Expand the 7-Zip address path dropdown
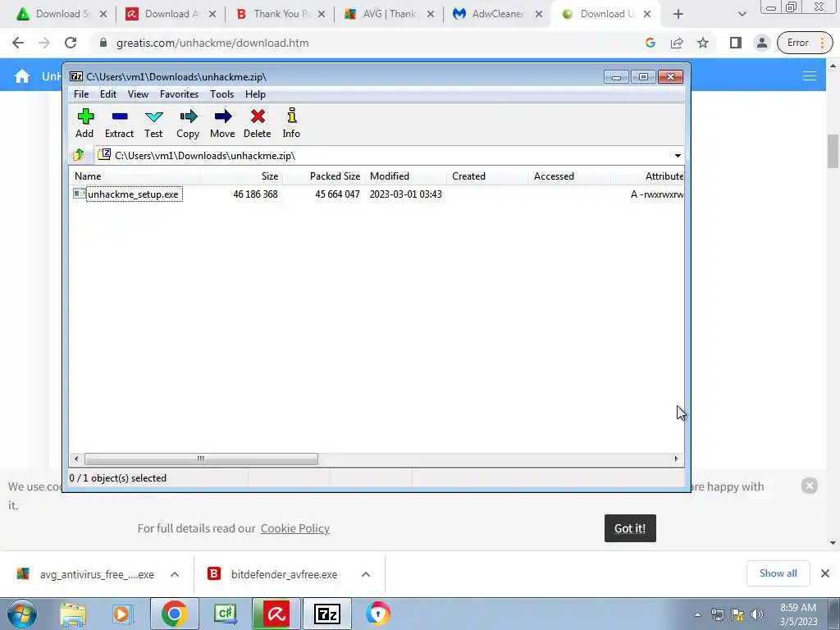 click(x=678, y=155)
